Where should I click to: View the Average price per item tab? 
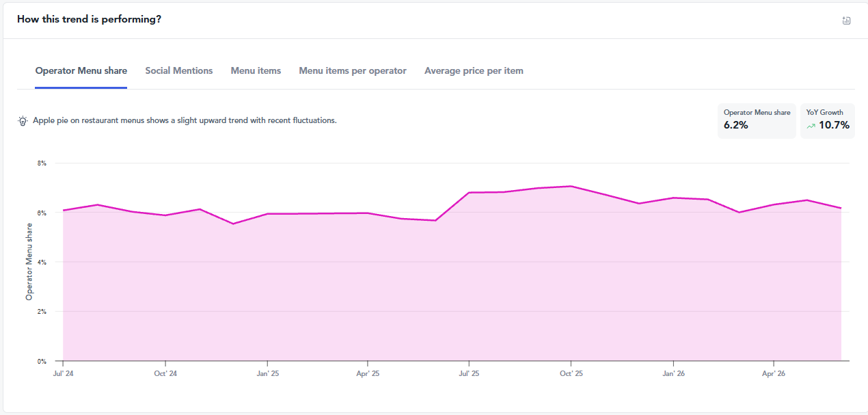coord(474,70)
